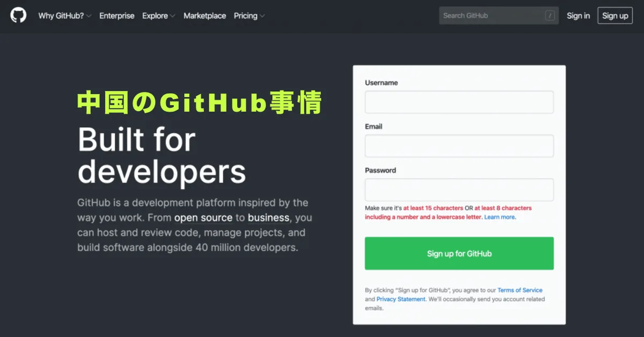Viewport: 644px width, 337px height.
Task: Focus the Email input field
Action: point(459,146)
